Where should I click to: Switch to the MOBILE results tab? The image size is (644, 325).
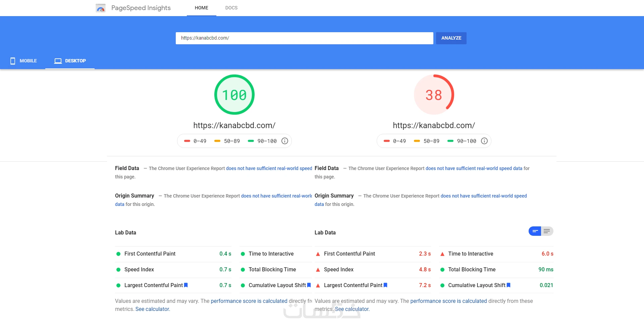[23, 61]
